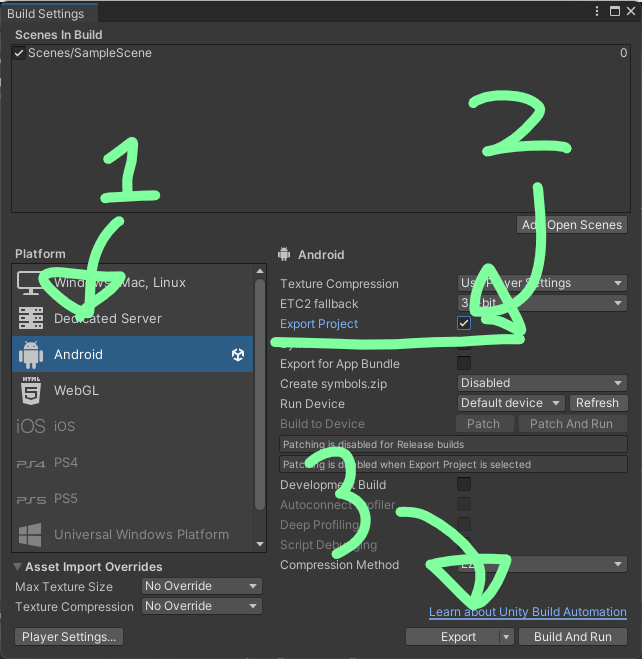The image size is (642, 659).
Task: Open Run Device Default device dropdown
Action: point(511,403)
